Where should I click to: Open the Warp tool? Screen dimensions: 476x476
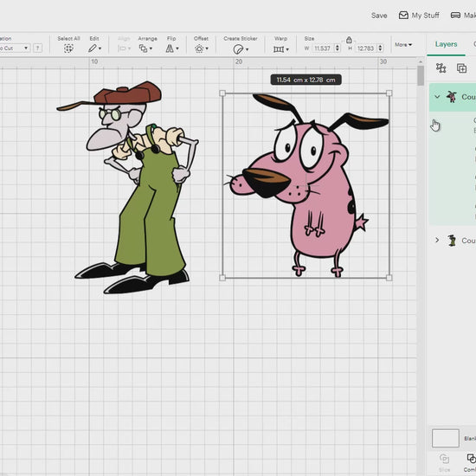coord(280,48)
